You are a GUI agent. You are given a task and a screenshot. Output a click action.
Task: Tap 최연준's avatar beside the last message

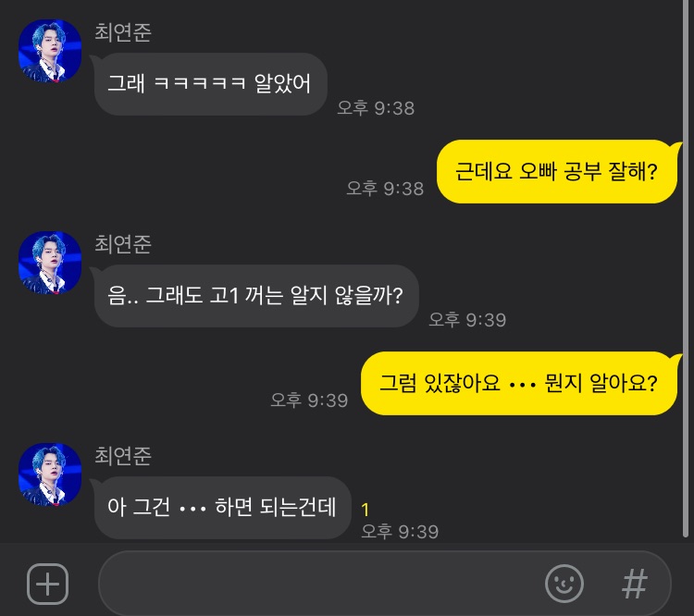coord(50,474)
